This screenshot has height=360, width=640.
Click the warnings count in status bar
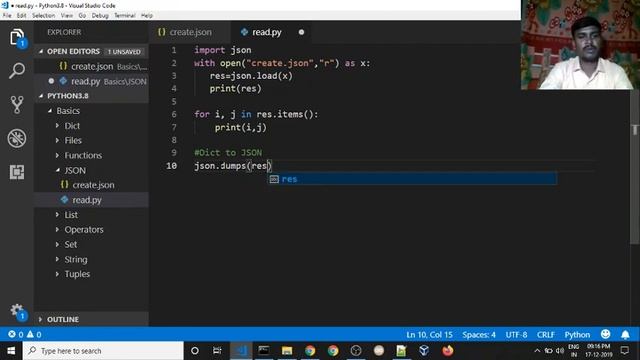pos(34,334)
